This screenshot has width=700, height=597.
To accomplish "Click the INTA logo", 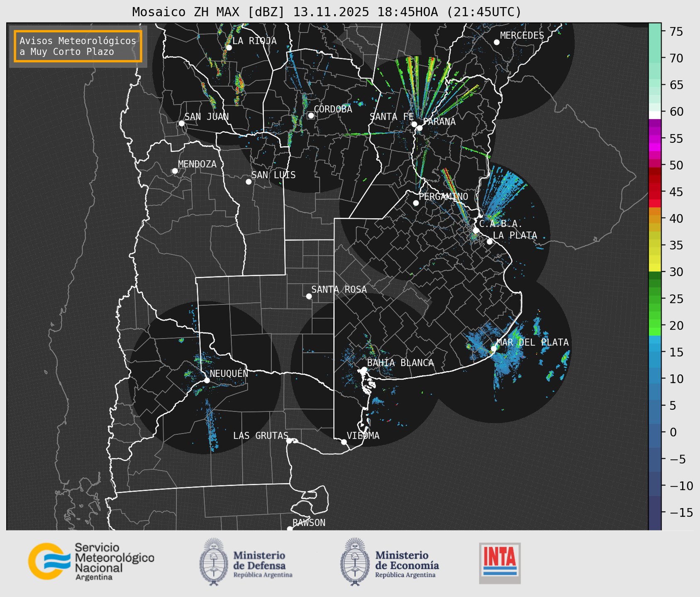I will [x=500, y=563].
